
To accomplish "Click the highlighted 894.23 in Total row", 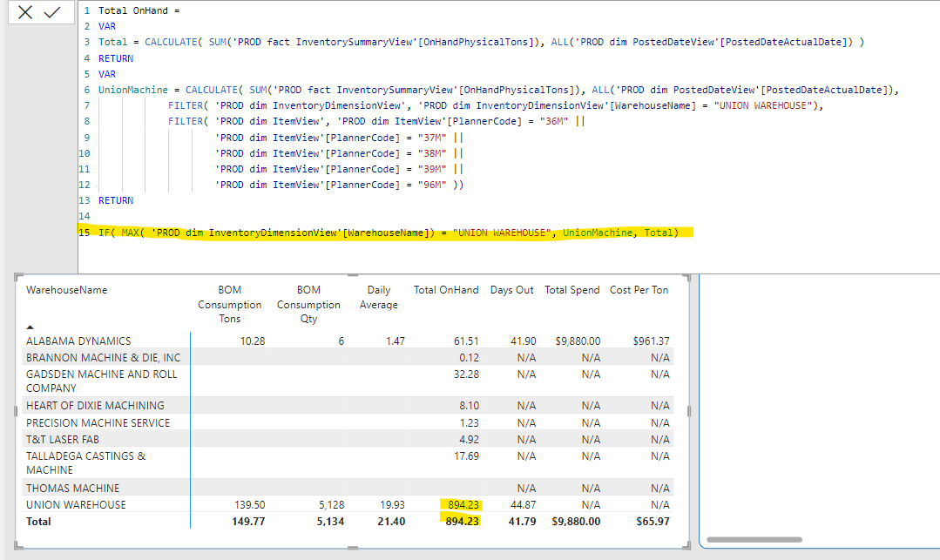I will point(463,522).
